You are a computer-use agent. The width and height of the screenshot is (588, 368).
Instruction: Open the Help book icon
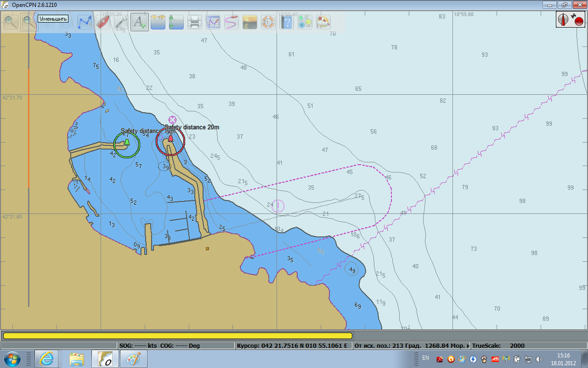pyautogui.click(x=287, y=22)
